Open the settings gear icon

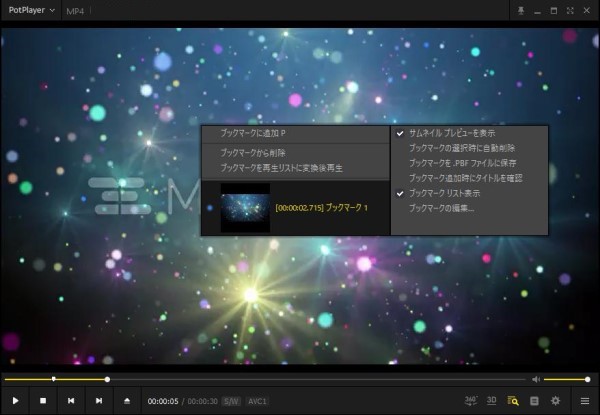tap(555, 400)
